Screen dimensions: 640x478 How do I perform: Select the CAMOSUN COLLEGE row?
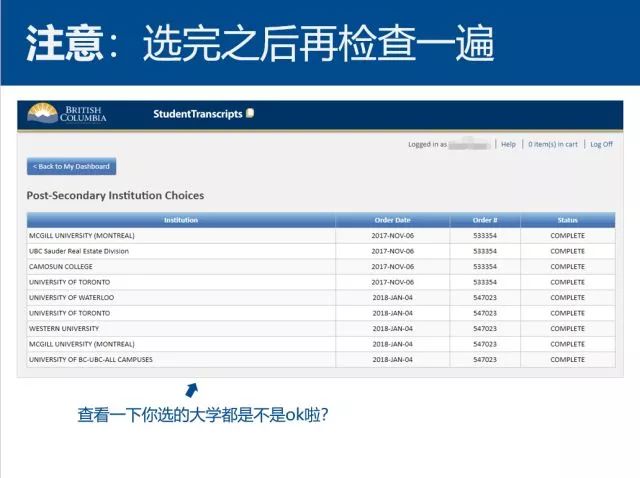321,267
